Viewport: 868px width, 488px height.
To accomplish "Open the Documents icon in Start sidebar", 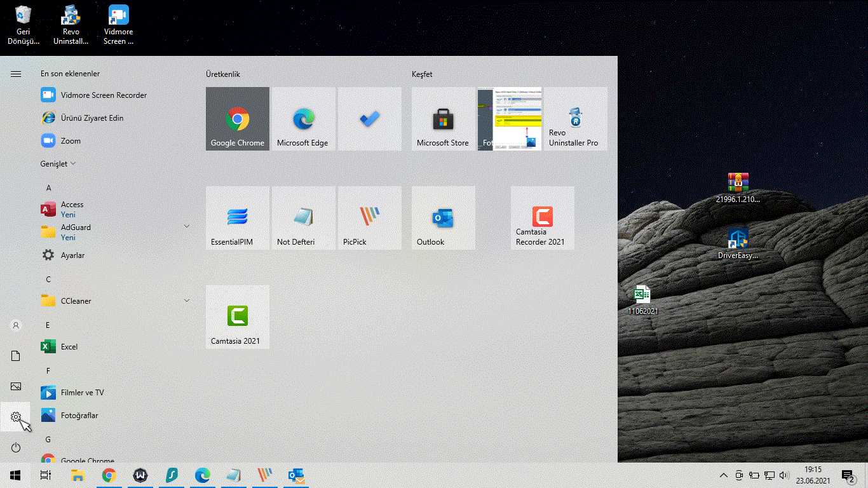I will click(16, 356).
